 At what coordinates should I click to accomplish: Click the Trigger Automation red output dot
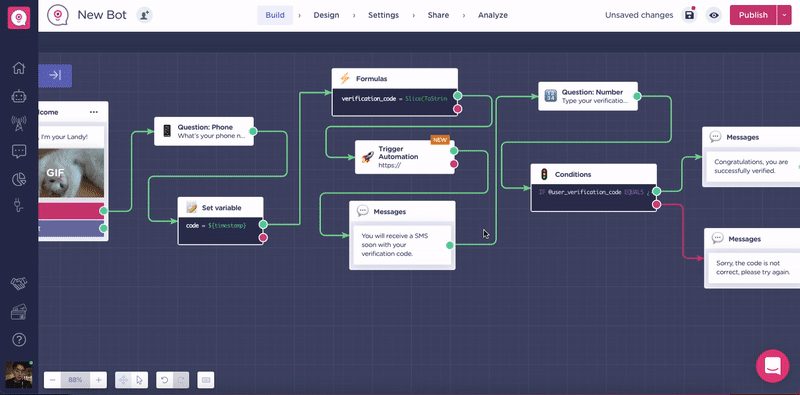[454, 164]
